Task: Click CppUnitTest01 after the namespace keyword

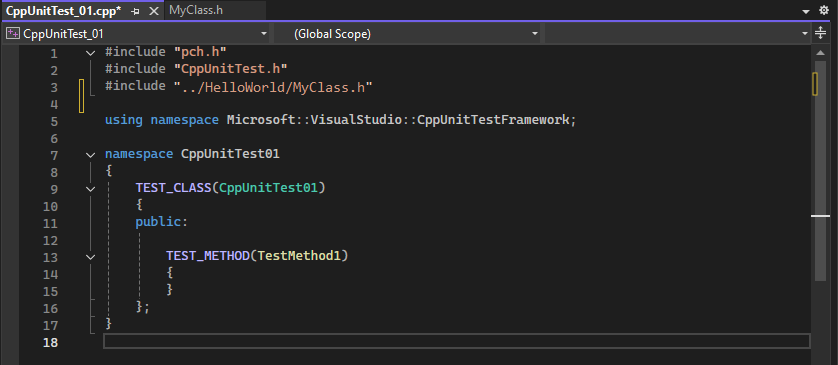Action: 230,154
